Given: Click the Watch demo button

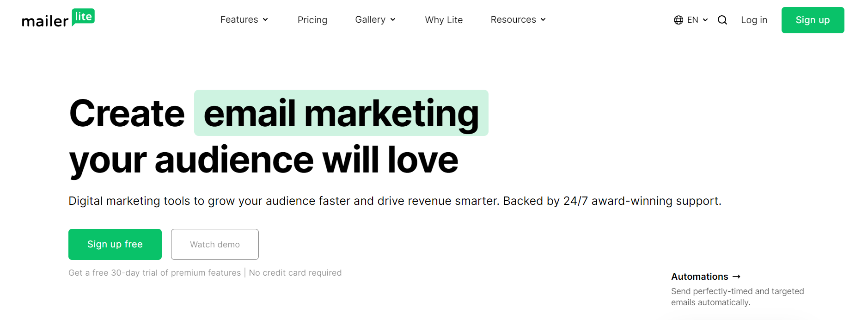Looking at the screenshot, I should (215, 244).
